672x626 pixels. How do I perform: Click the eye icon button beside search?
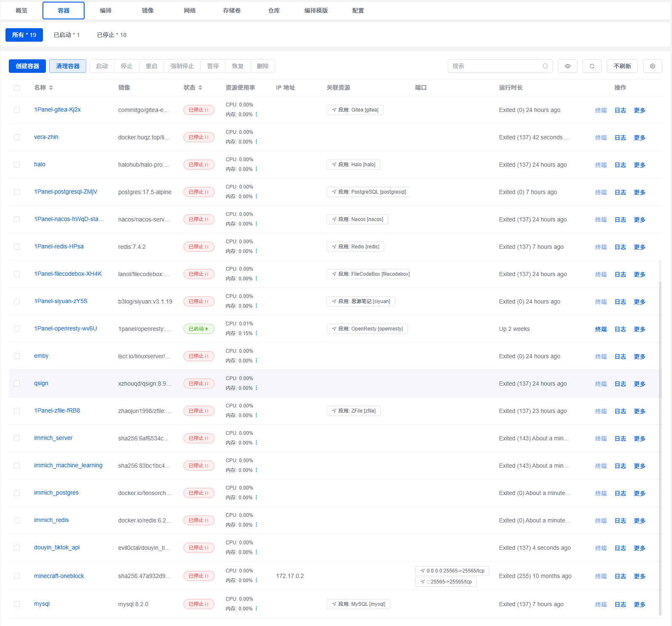(x=567, y=66)
